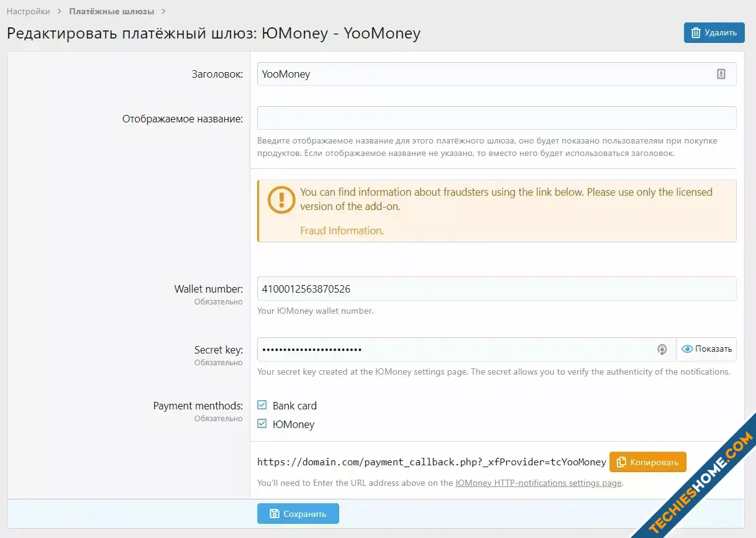
Task: Toggle the Bank card checkbox
Action: (x=262, y=406)
